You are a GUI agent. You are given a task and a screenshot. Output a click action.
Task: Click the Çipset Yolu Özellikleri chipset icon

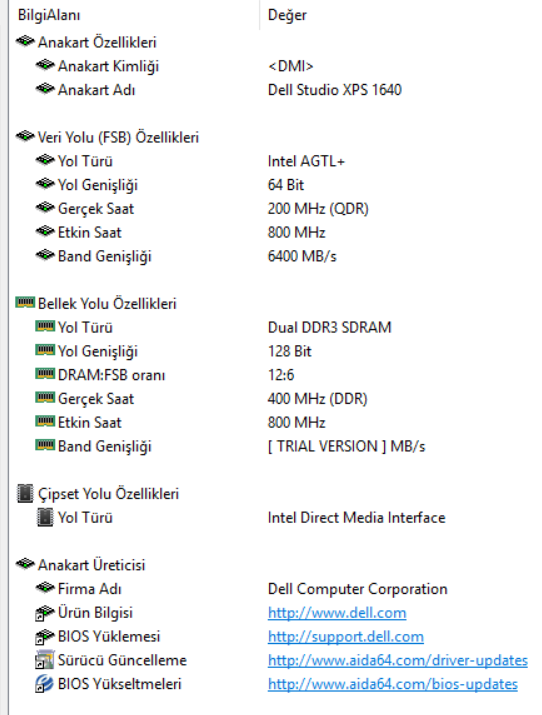pyautogui.click(x=25, y=493)
